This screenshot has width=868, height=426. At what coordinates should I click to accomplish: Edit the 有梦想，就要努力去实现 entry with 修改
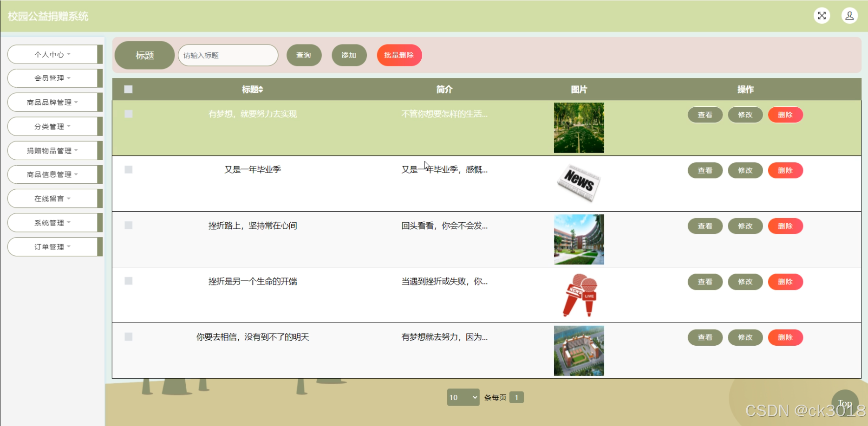click(745, 115)
